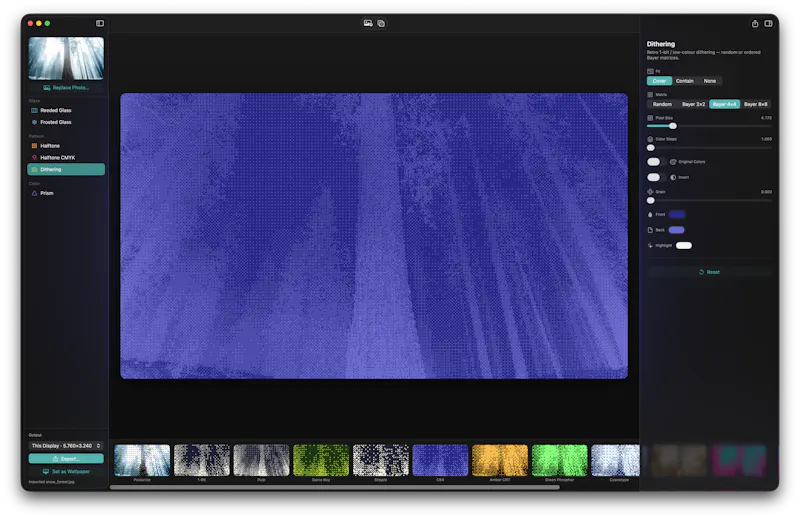This screenshot has height=519, width=800.
Task: Apply the Pulp preset thumbnail
Action: click(x=261, y=460)
